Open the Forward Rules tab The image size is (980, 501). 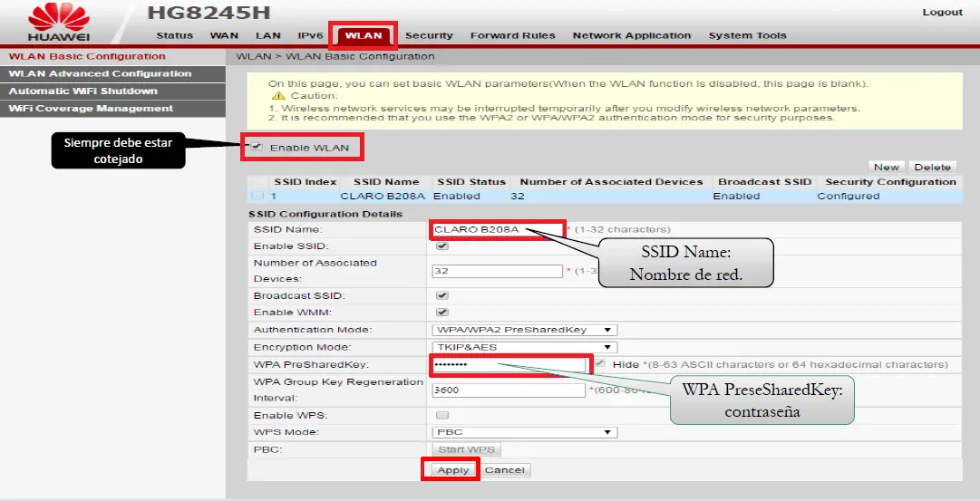point(512,35)
